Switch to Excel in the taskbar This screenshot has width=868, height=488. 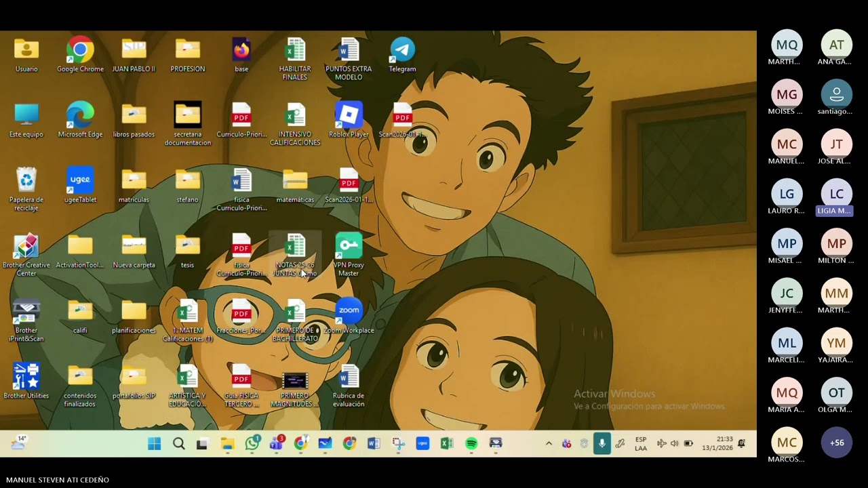tap(447, 443)
